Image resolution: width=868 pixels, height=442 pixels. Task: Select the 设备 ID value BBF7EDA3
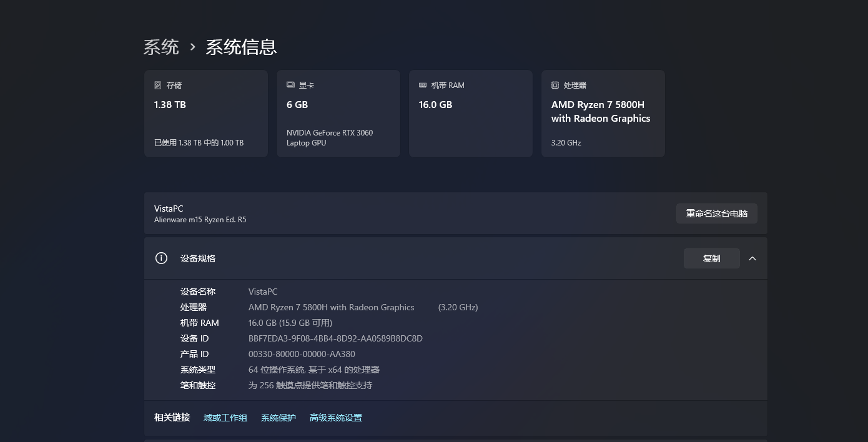335,338
